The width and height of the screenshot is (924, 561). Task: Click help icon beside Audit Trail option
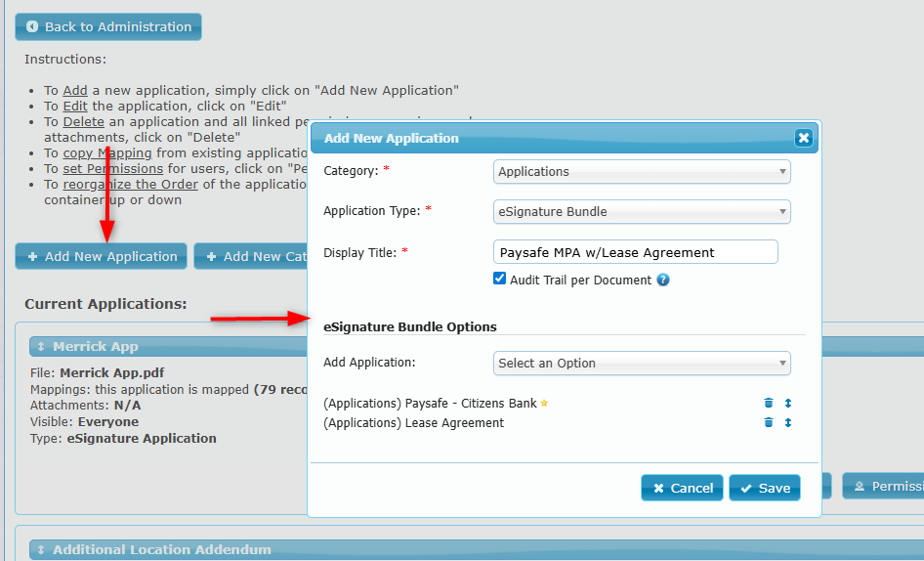663,280
